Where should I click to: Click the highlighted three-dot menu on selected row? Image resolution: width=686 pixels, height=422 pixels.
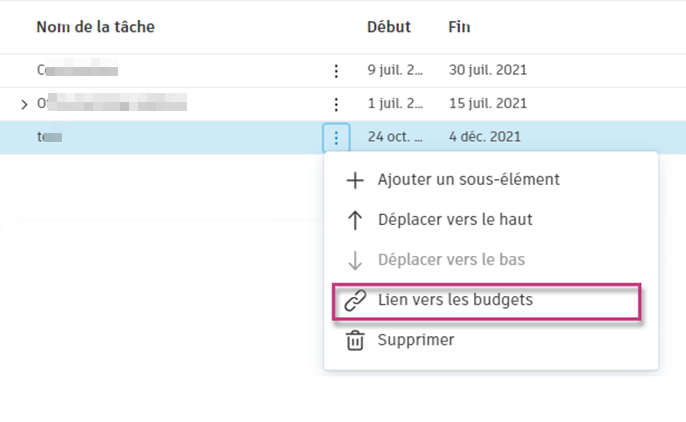click(336, 138)
